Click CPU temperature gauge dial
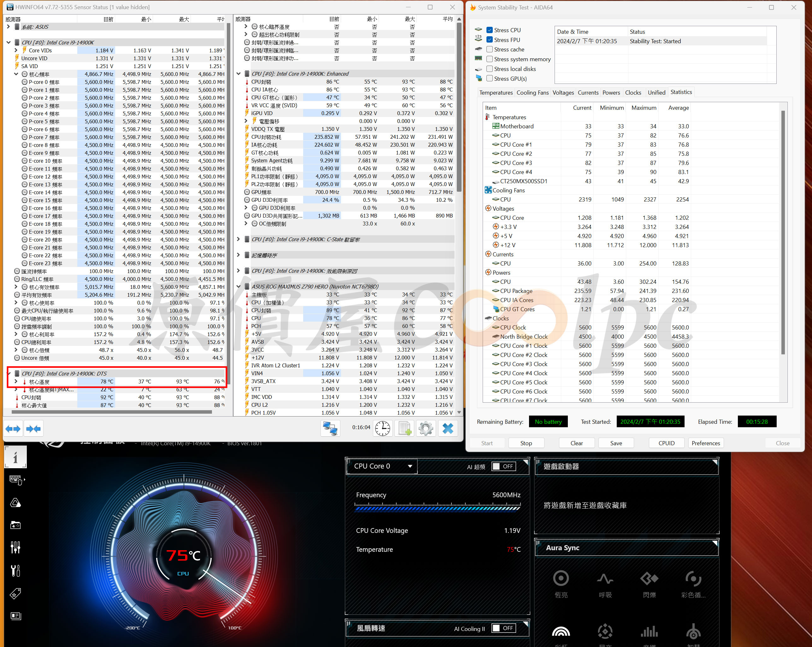Image resolution: width=812 pixels, height=647 pixels. coord(183,556)
